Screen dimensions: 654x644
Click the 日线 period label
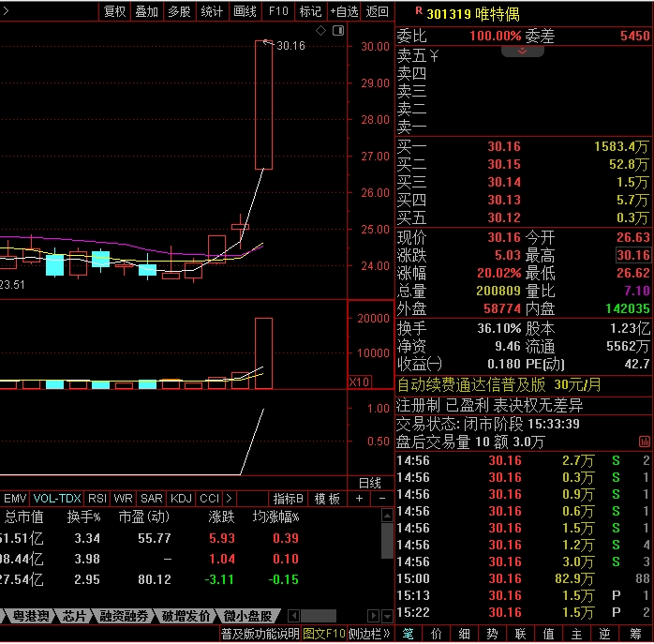370,483
